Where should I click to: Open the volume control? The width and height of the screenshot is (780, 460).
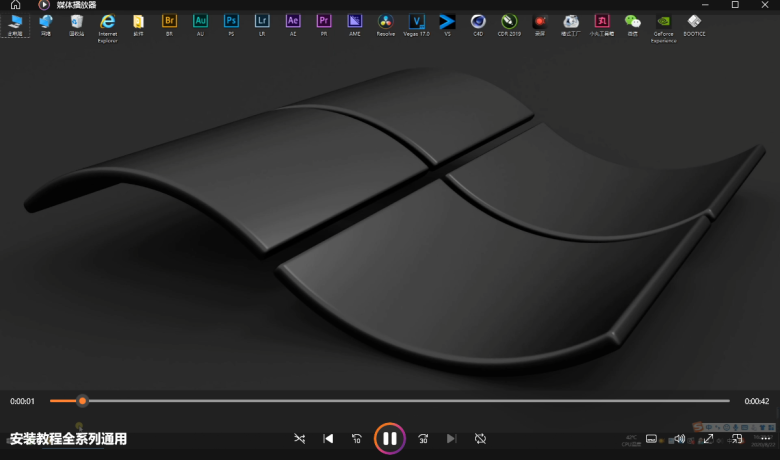tap(680, 439)
